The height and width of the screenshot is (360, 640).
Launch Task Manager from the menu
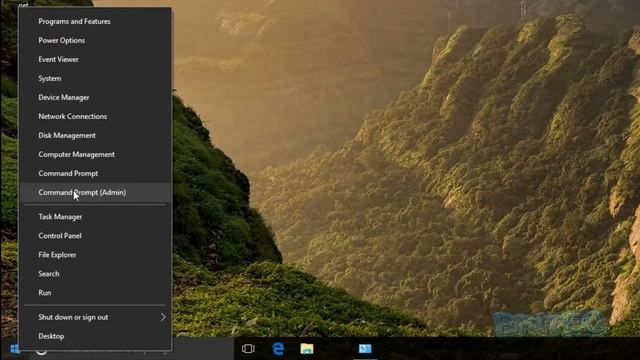(x=95, y=217)
